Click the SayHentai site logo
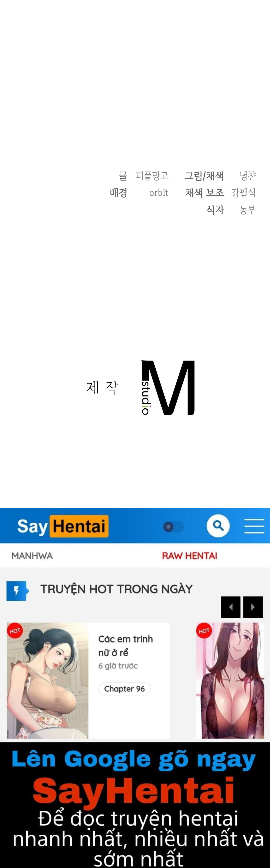The image size is (270, 868). (x=63, y=526)
